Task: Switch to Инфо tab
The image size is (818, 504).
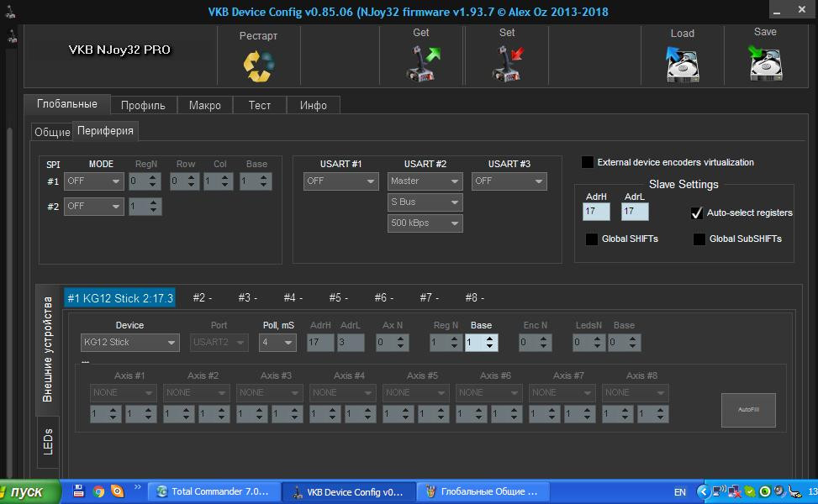Action: pos(313,105)
